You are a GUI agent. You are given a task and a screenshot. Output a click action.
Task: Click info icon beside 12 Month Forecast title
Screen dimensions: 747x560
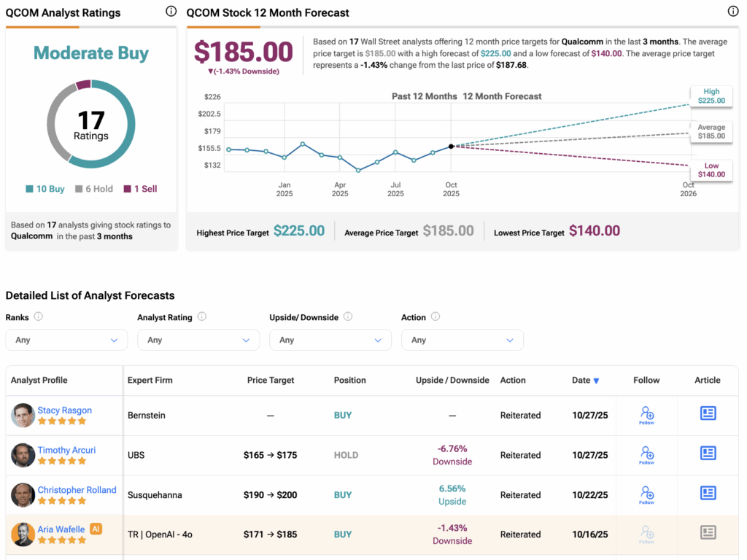(733, 12)
